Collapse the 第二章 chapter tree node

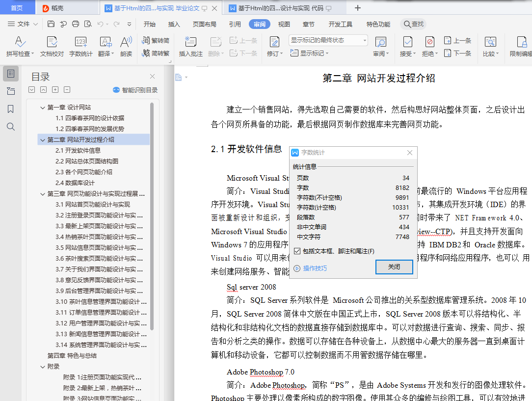click(42, 140)
